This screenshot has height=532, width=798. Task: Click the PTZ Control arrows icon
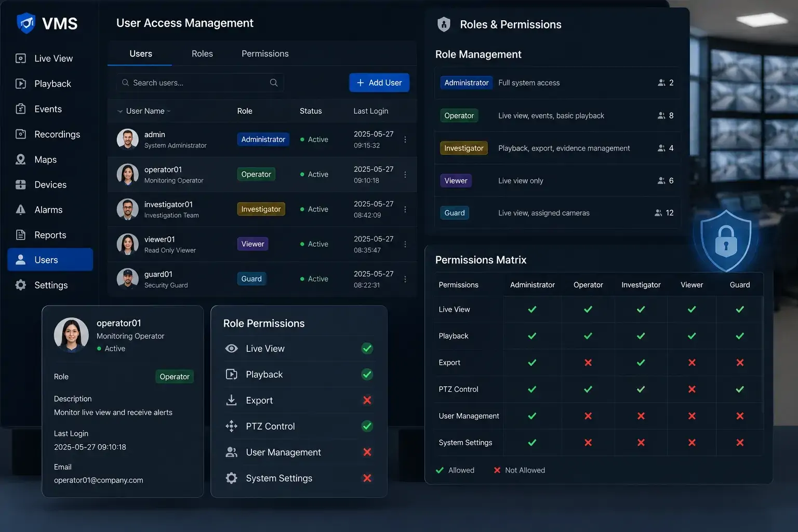[x=231, y=426]
